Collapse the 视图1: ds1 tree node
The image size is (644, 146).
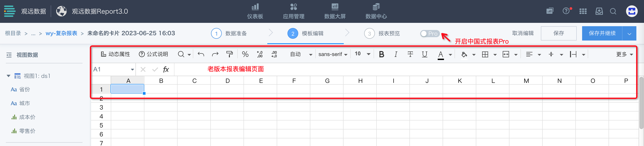click(9, 76)
